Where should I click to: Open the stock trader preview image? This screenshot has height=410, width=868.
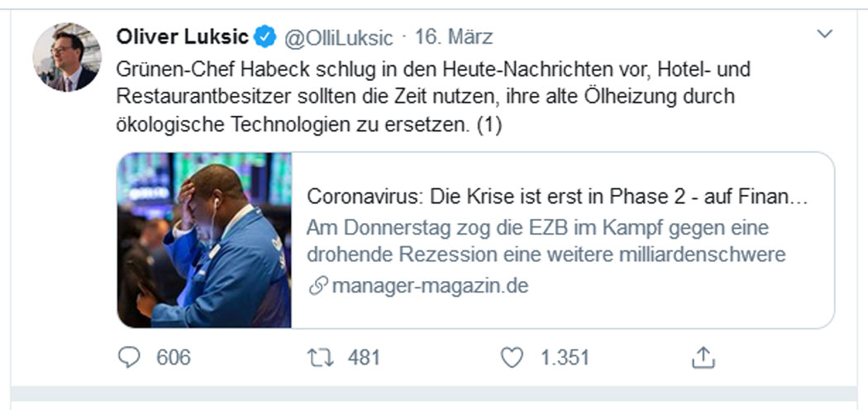[204, 241]
